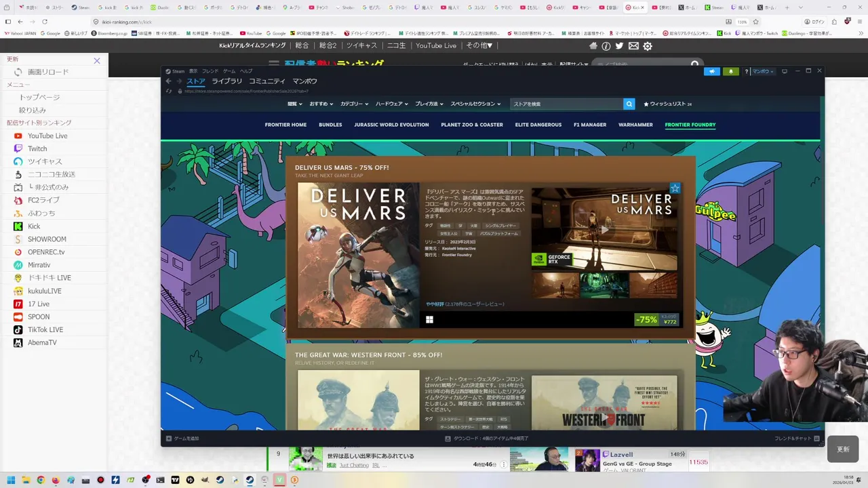The height and width of the screenshot is (488, 868).
Task: Click the wishlist star badge on Deliver Us Mars
Action: tap(675, 188)
